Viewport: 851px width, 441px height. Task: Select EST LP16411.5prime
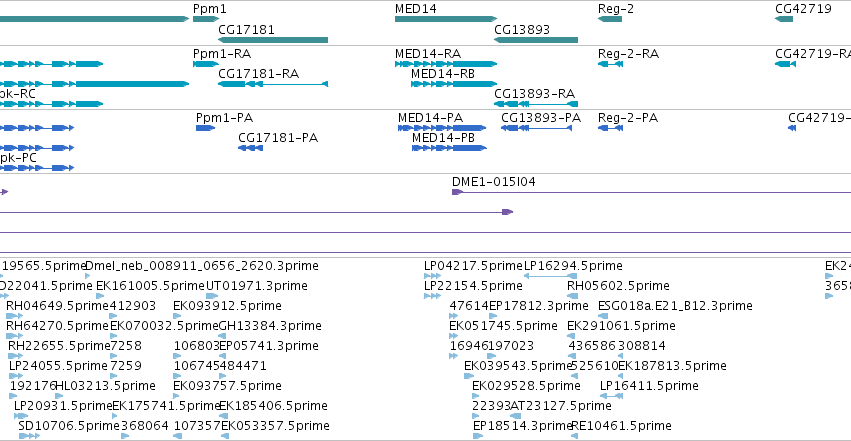coord(649,386)
